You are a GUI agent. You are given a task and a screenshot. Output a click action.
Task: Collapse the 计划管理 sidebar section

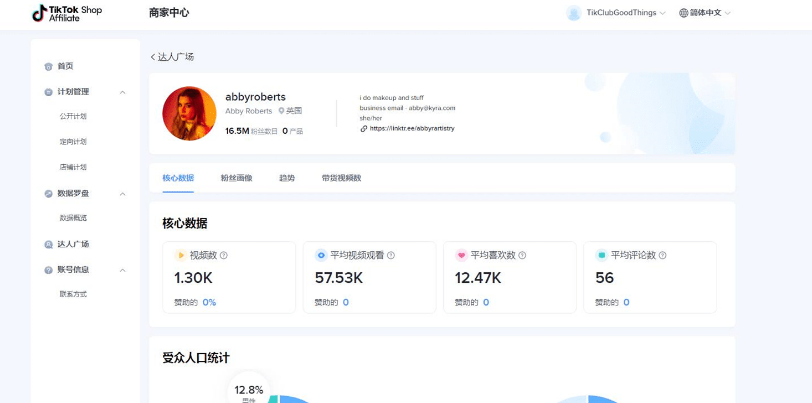click(123, 92)
